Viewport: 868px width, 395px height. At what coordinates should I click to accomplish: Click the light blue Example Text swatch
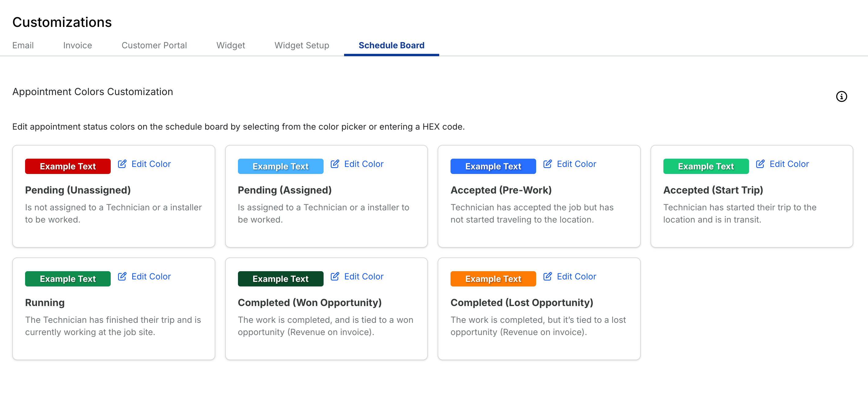(x=280, y=166)
